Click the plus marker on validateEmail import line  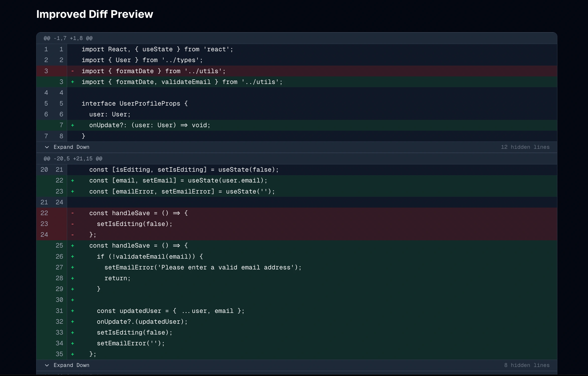click(72, 82)
